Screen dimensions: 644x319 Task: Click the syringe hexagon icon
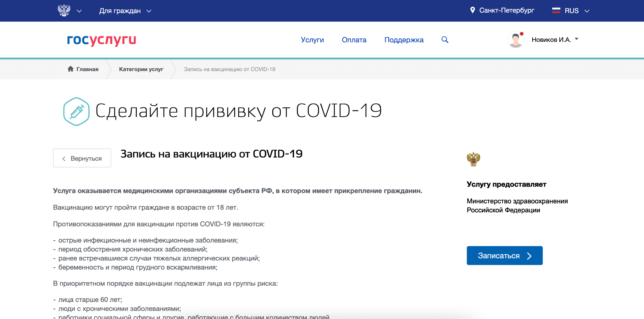(x=76, y=111)
